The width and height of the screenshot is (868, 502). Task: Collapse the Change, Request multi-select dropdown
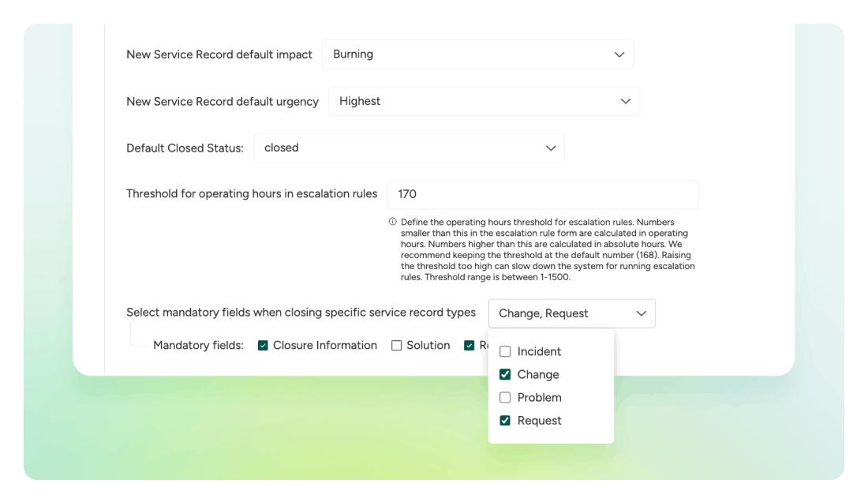[572, 314]
